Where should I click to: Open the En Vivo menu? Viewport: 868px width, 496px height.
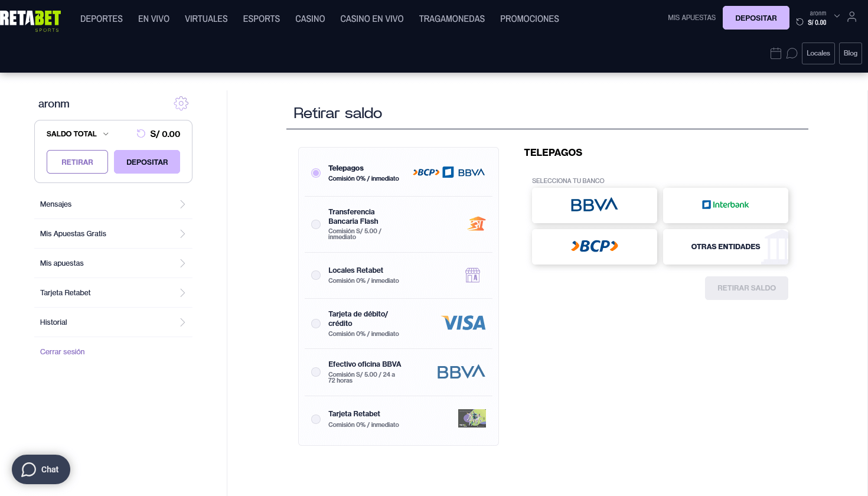[154, 19]
